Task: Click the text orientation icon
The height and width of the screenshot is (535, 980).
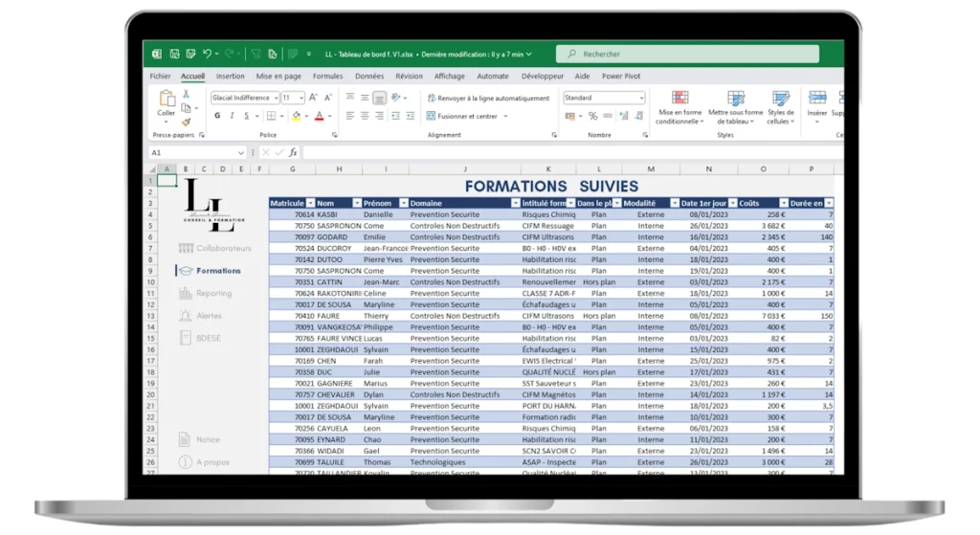Action: (x=395, y=98)
